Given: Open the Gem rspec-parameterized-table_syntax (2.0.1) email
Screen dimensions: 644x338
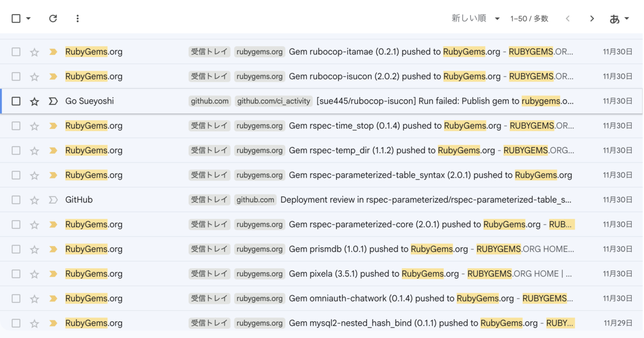Looking at the screenshot, I should tap(430, 175).
